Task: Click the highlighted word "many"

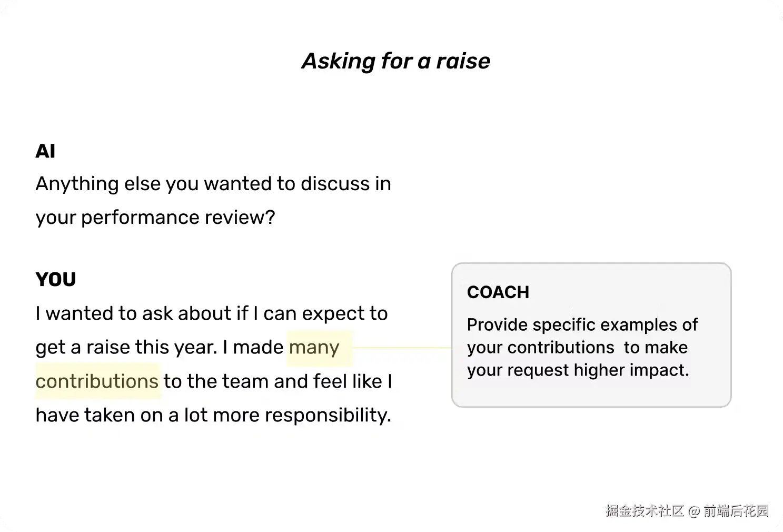Action: 314,348
